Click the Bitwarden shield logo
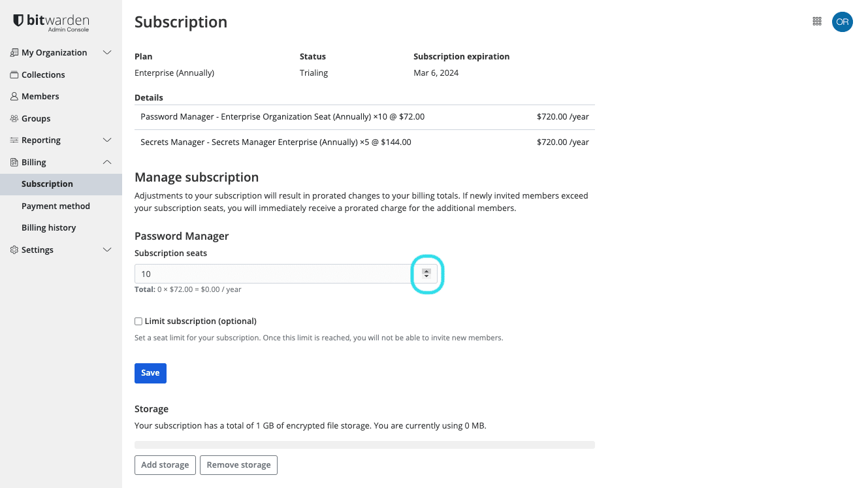868x488 pixels. pyautogui.click(x=18, y=21)
